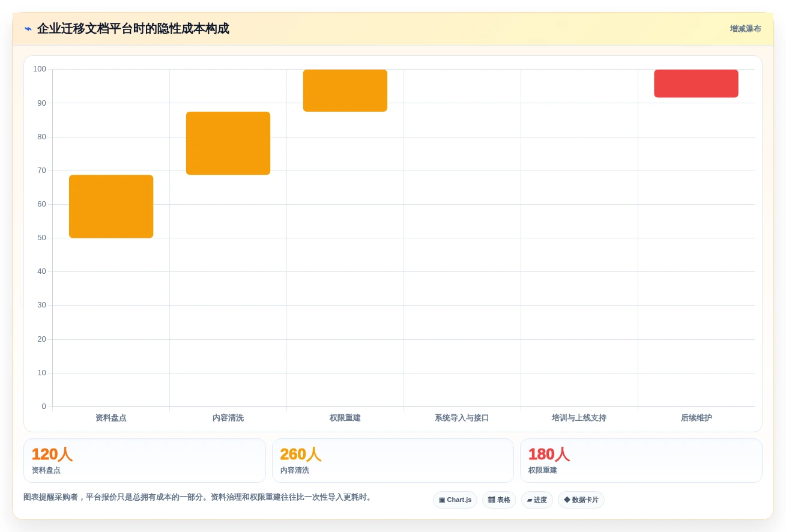Open the 260人 内容清洗 data card

click(x=393, y=461)
